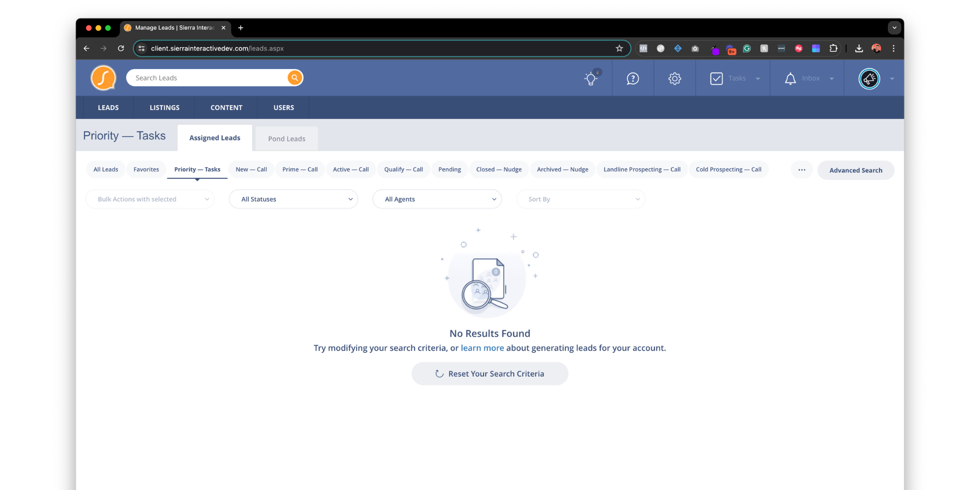Bookmark the page with star icon

coord(619,49)
